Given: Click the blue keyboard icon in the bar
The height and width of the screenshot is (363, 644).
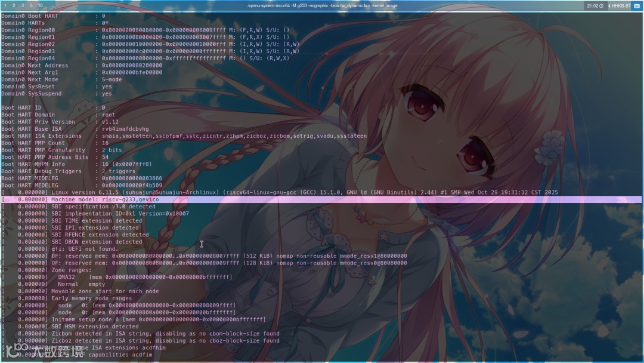Looking at the screenshot, I should [637, 6].
